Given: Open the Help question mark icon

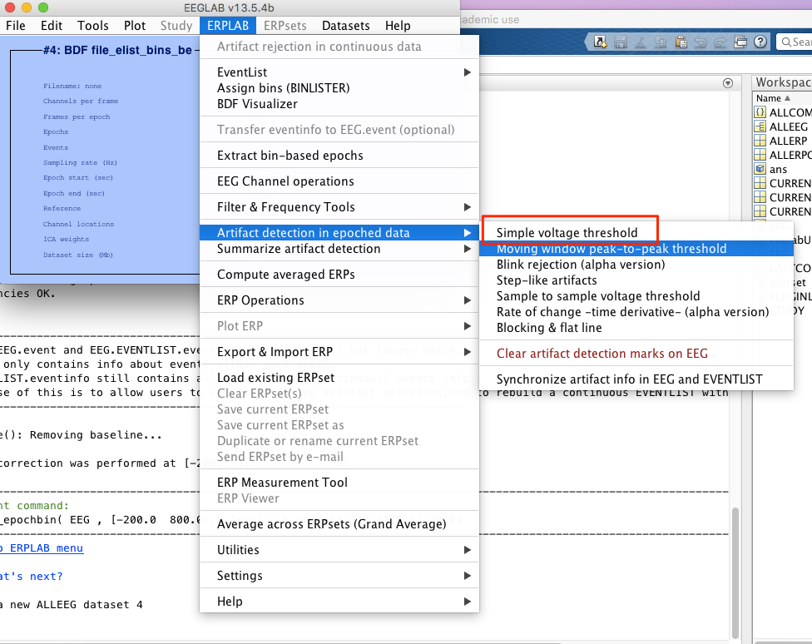Looking at the screenshot, I should click(760, 42).
